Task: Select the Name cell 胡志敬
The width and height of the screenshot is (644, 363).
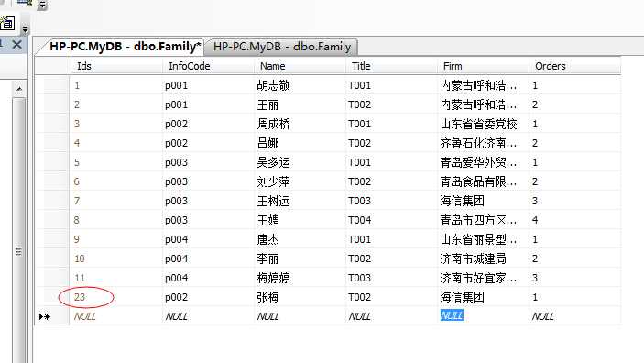Action: (x=300, y=85)
